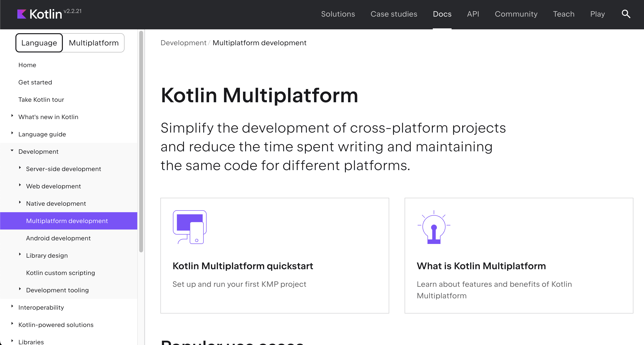Screen dimensions: 644x345
Task: Open Development tooling label in sidebar
Action: point(58,290)
